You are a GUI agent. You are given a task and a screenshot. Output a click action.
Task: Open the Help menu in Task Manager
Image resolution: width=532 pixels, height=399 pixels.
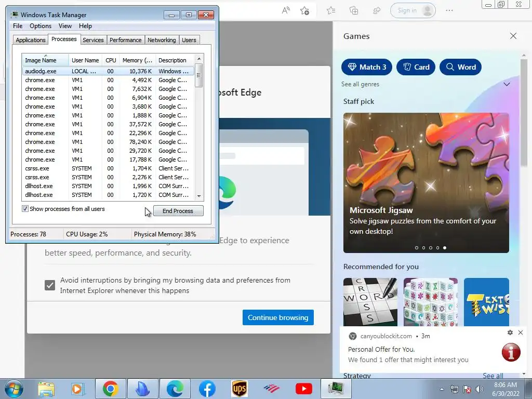click(x=85, y=26)
